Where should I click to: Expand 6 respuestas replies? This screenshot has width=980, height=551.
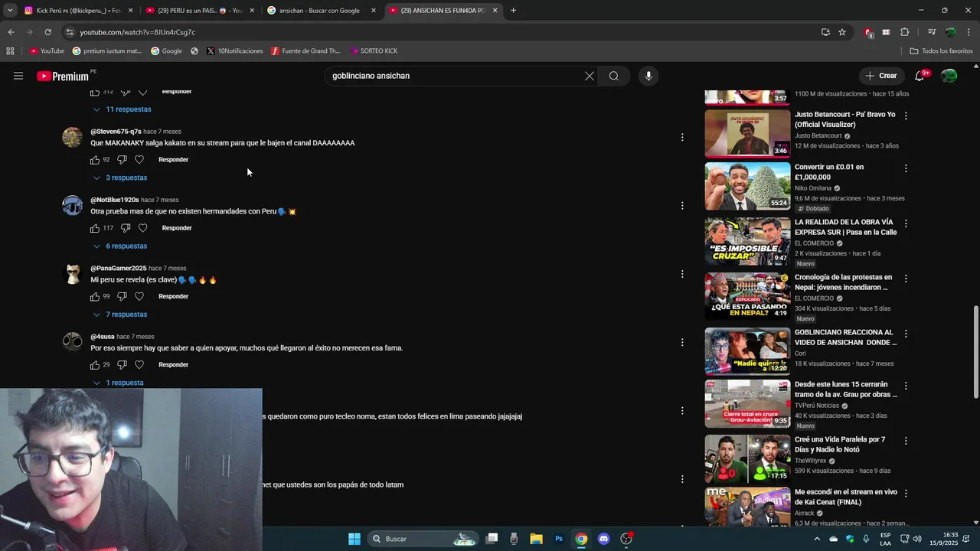[120, 246]
